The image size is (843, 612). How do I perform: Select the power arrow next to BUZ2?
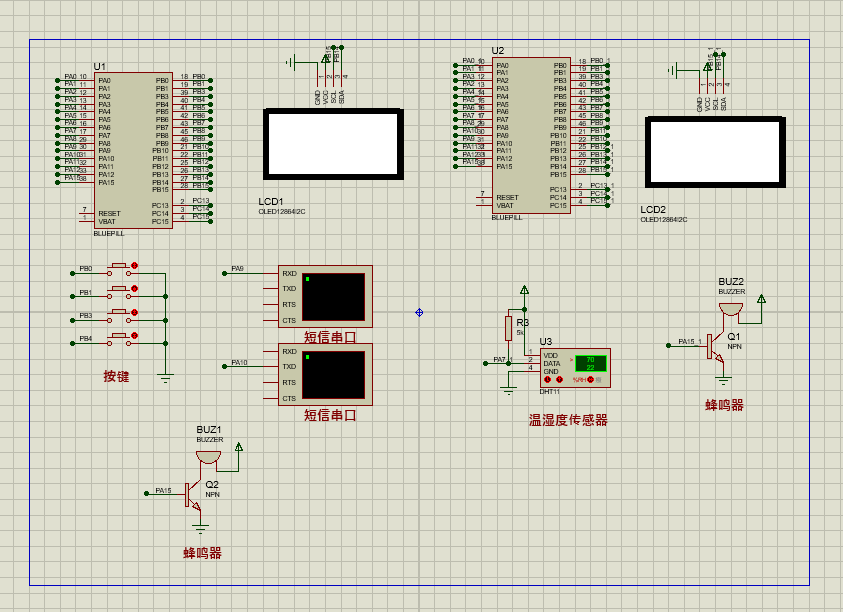(761, 298)
